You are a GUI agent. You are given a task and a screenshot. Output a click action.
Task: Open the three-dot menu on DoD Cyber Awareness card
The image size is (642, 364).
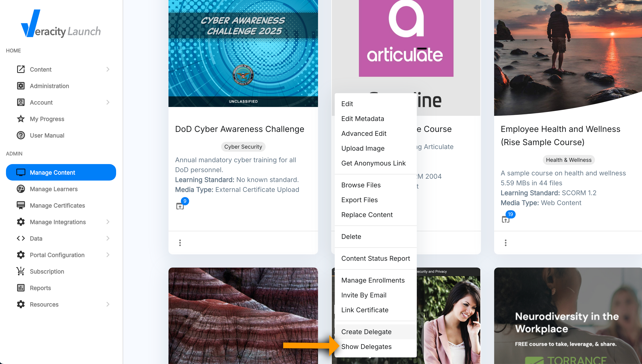[180, 243]
